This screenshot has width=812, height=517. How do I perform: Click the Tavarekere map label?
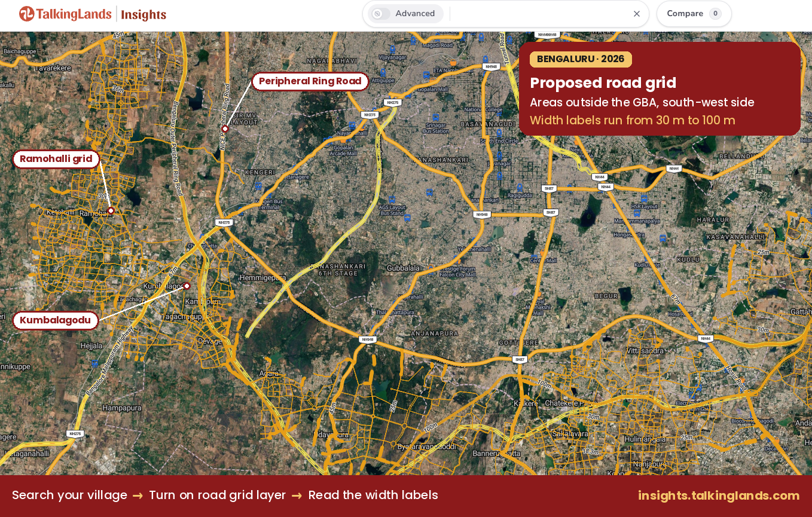pos(53,68)
